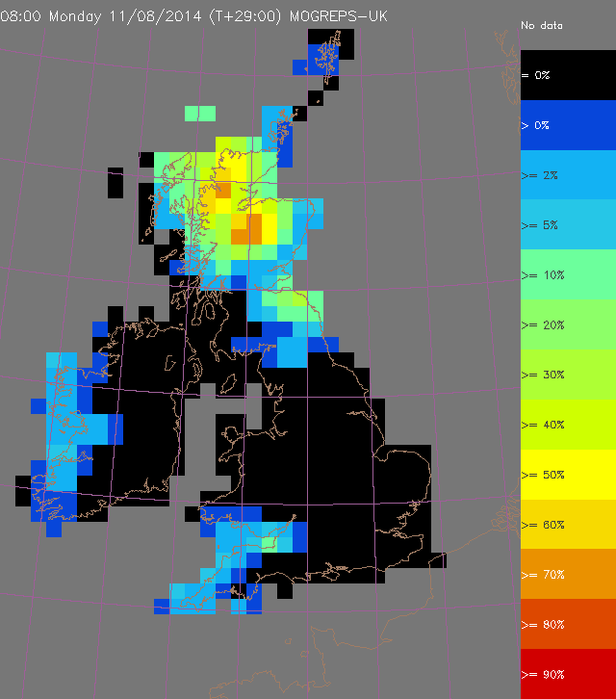Choose the '>= 40%' legend color
616x699 pixels.
(568, 426)
